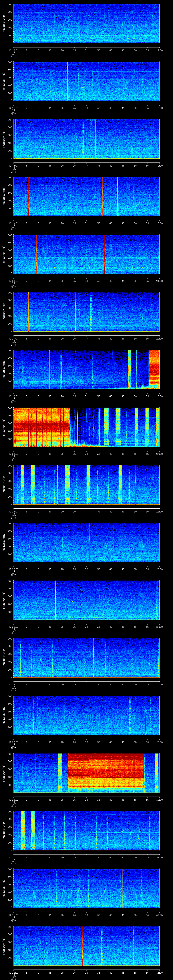The image size is (173, 980).
Task: Select the spectrogram panel starting at 12:25:00
Action: point(86,542)
